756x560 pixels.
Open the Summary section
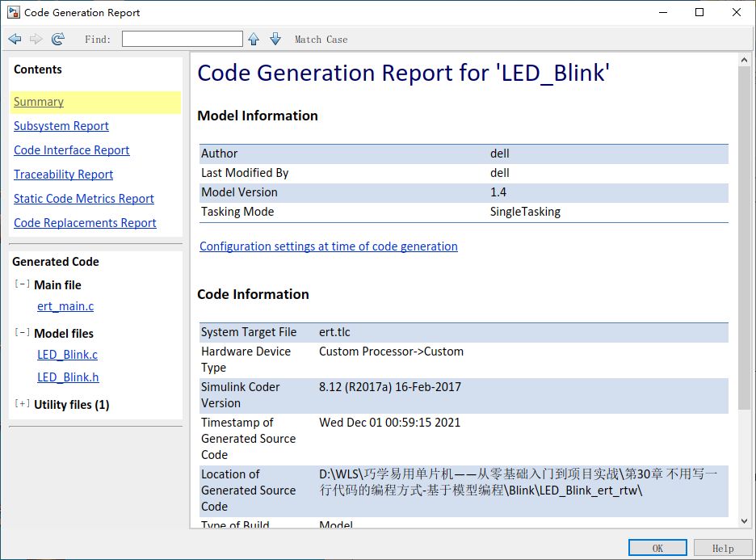coord(39,102)
